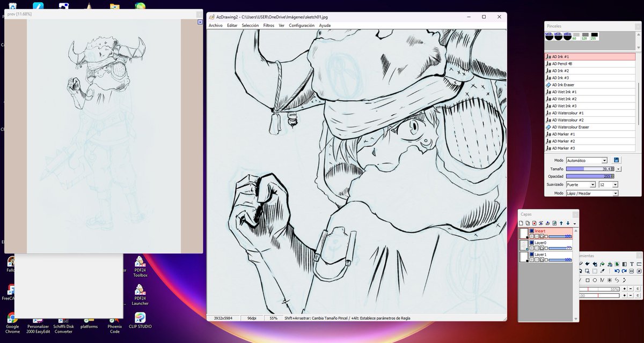The image size is (644, 343).
Task: Toggle the small checkbox on Layer1
Action: click(546, 260)
